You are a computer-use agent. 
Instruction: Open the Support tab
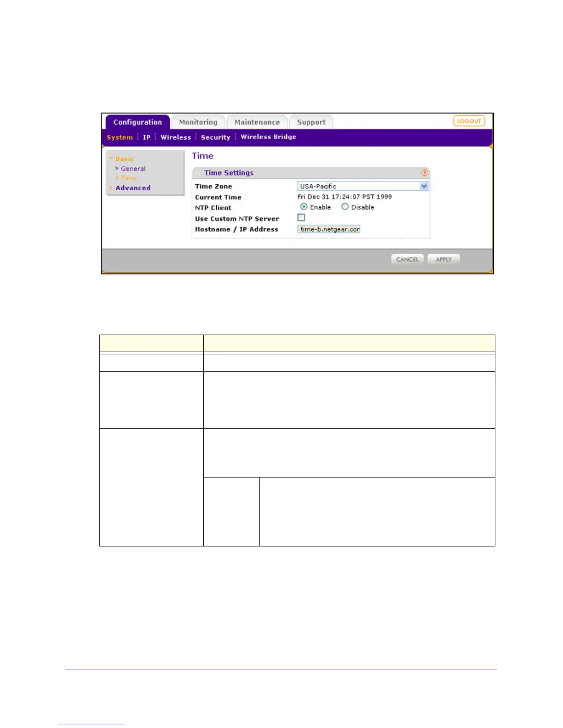click(x=311, y=122)
